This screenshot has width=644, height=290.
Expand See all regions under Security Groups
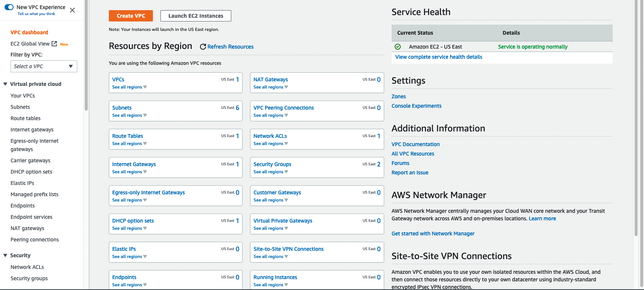click(x=270, y=172)
